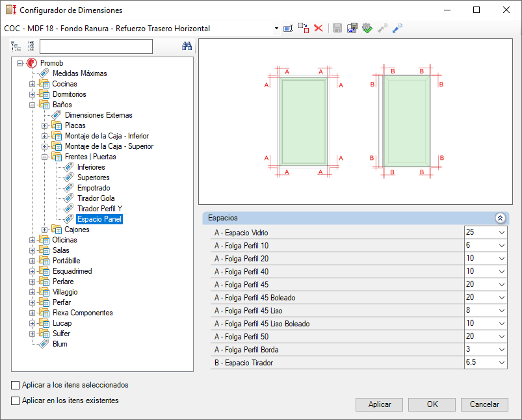Click the panel diagram with A markers

(304, 122)
